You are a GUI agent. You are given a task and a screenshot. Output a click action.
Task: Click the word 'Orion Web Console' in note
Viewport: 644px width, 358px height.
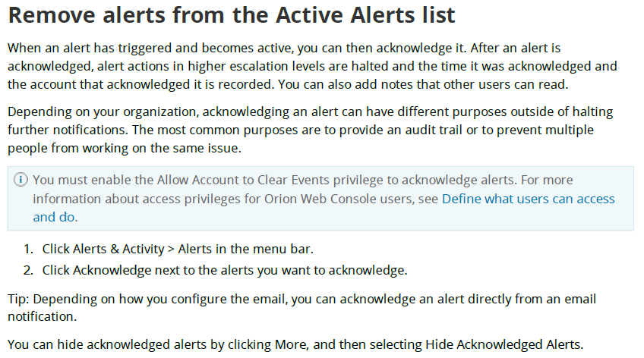[318, 199]
